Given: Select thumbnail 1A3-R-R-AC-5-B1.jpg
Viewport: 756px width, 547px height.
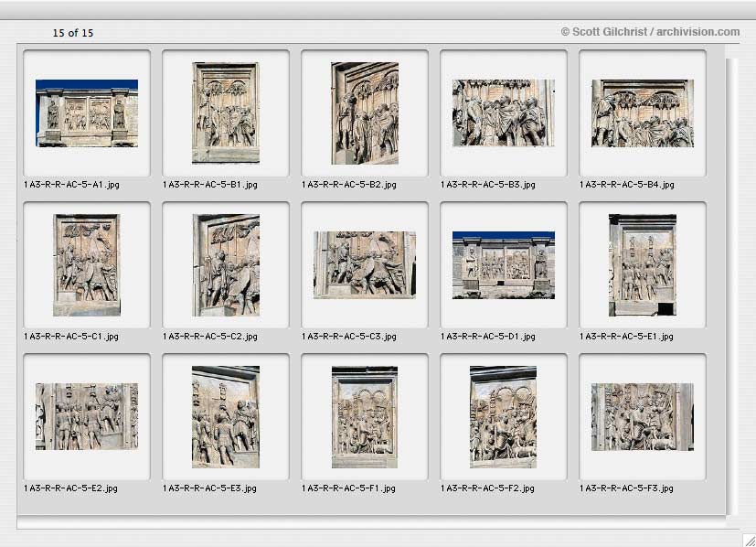Looking at the screenshot, I should tap(226, 113).
